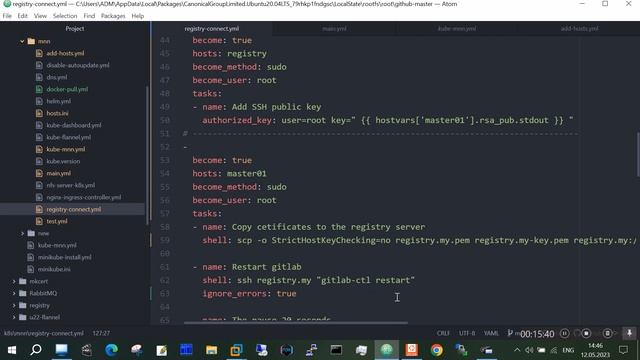
Task: Open add-hosts.yml in the project tree
Action: [x=65, y=53]
